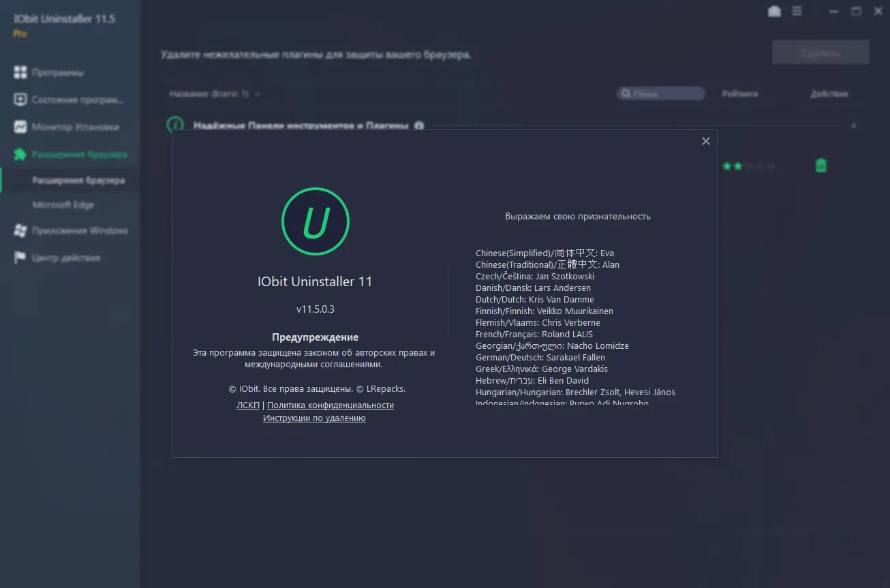
Task: Rate the plugin using the star rating
Action: [748, 166]
